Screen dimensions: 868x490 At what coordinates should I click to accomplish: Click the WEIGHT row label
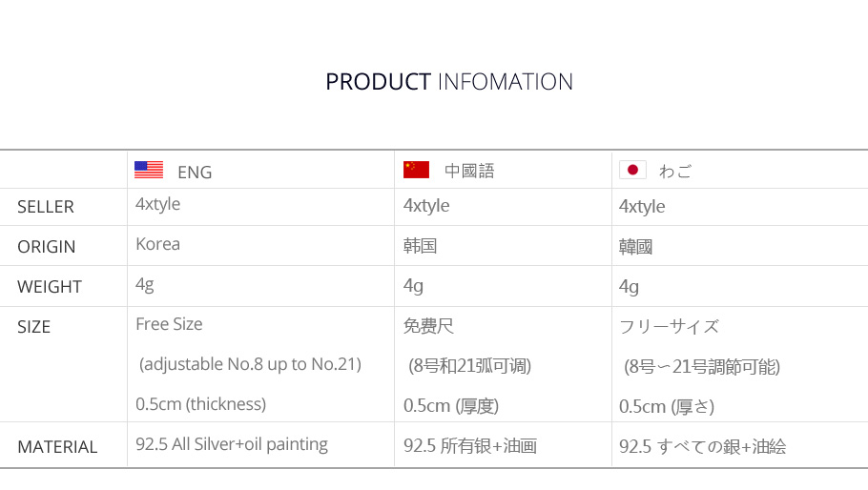tap(50, 287)
